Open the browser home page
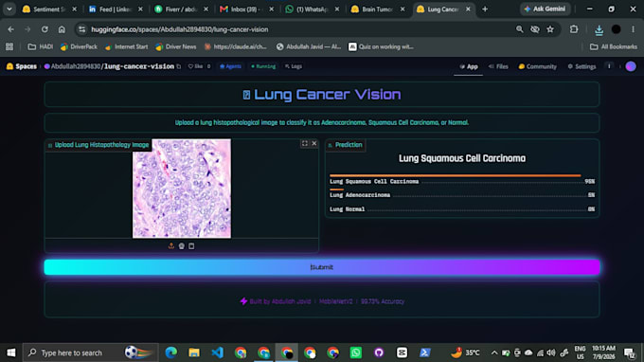644x362 pixels. [x=62, y=29]
